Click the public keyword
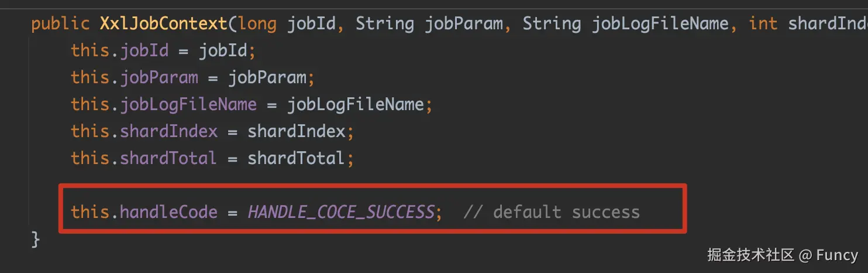Image resolution: width=868 pixels, height=273 pixels. click(x=61, y=23)
